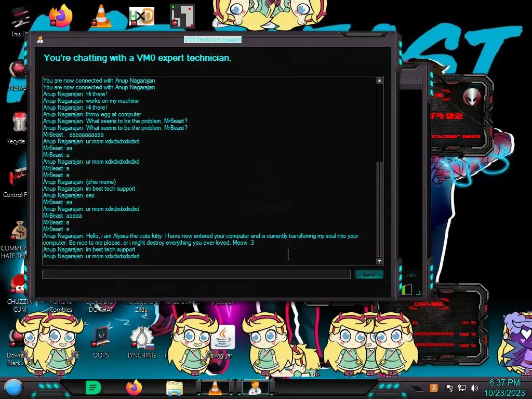Viewport: 532px width, 399px height.
Task: Open the Recycle Bin desktop icon
Action: coord(19,128)
